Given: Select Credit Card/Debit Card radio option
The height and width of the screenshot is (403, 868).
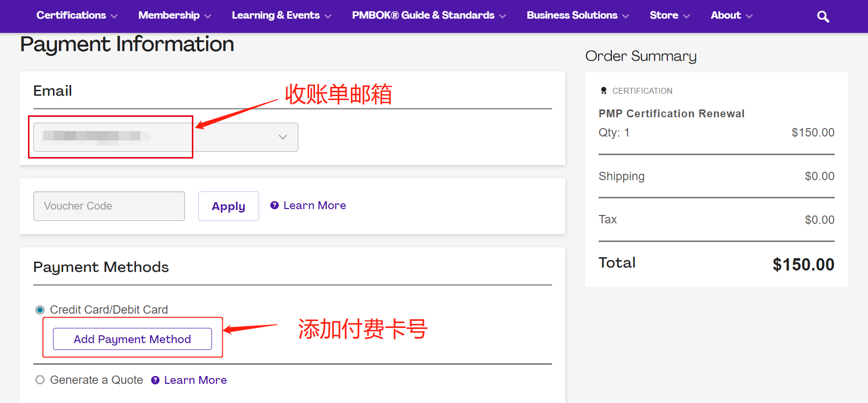Looking at the screenshot, I should [x=40, y=310].
